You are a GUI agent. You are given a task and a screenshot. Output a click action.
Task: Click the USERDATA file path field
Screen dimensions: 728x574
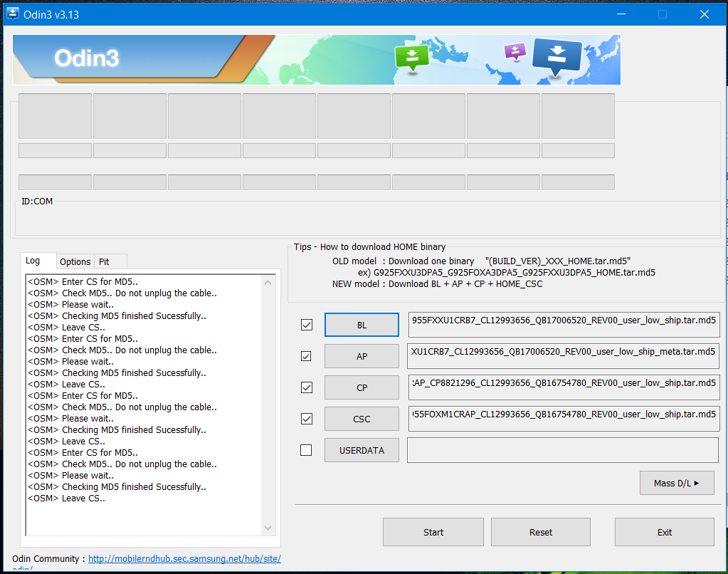[x=562, y=450]
